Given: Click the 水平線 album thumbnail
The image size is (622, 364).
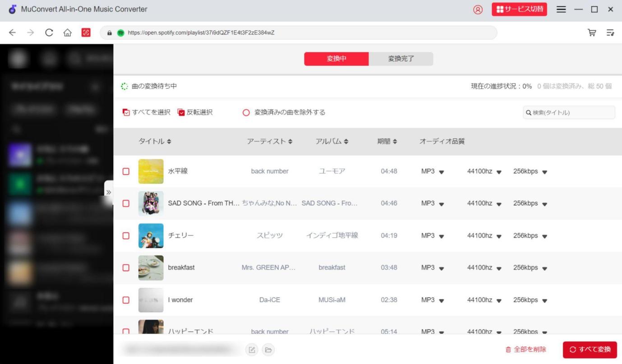Looking at the screenshot, I should point(151,171).
